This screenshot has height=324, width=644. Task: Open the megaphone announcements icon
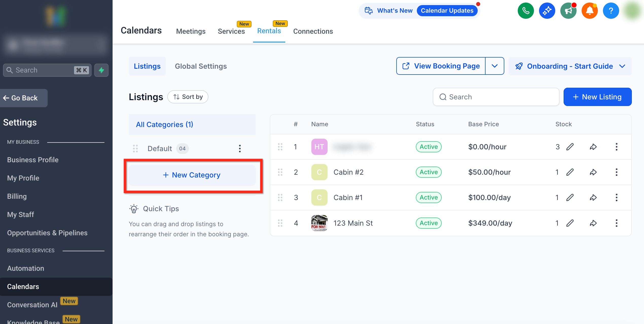tap(568, 11)
